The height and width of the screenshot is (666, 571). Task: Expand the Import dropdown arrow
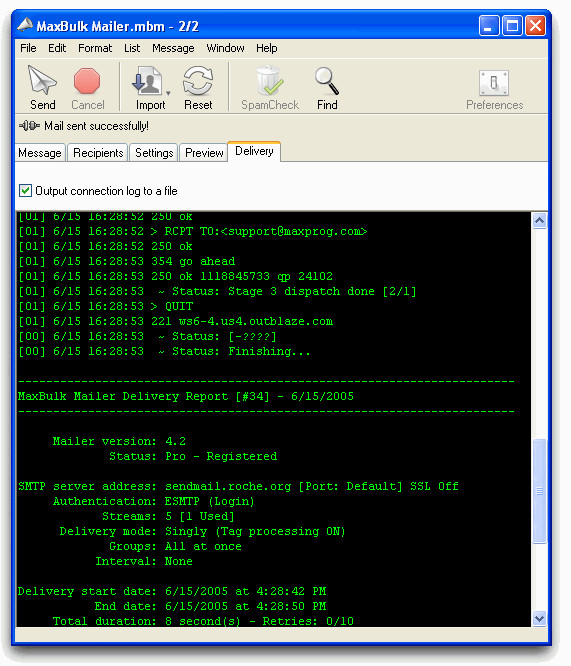point(168,93)
